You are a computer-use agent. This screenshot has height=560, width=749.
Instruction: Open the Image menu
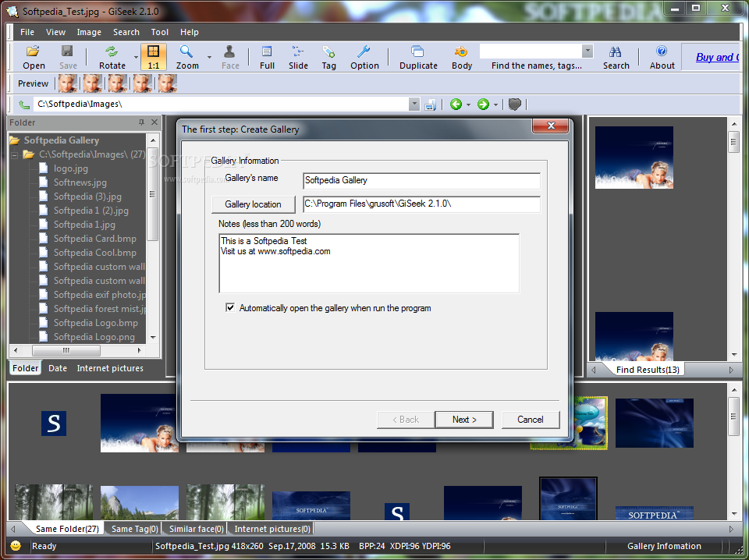89,32
